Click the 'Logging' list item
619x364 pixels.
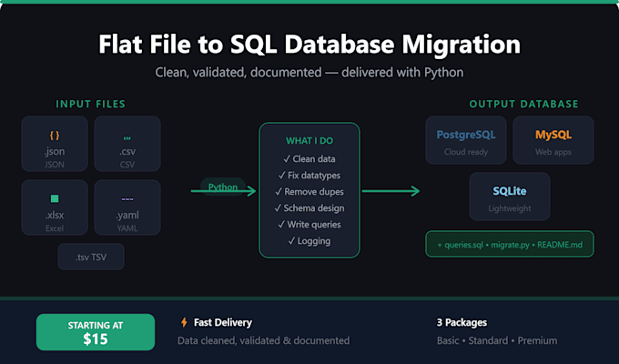(309, 241)
